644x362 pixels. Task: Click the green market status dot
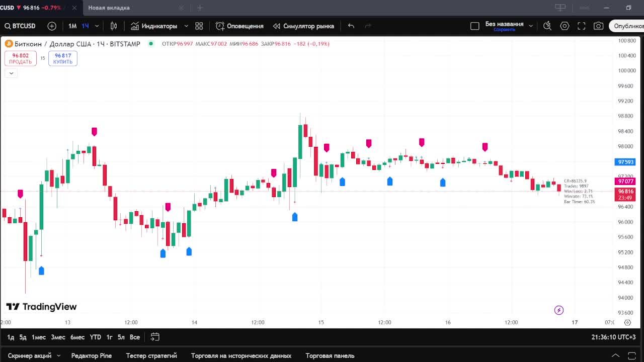pos(150,44)
